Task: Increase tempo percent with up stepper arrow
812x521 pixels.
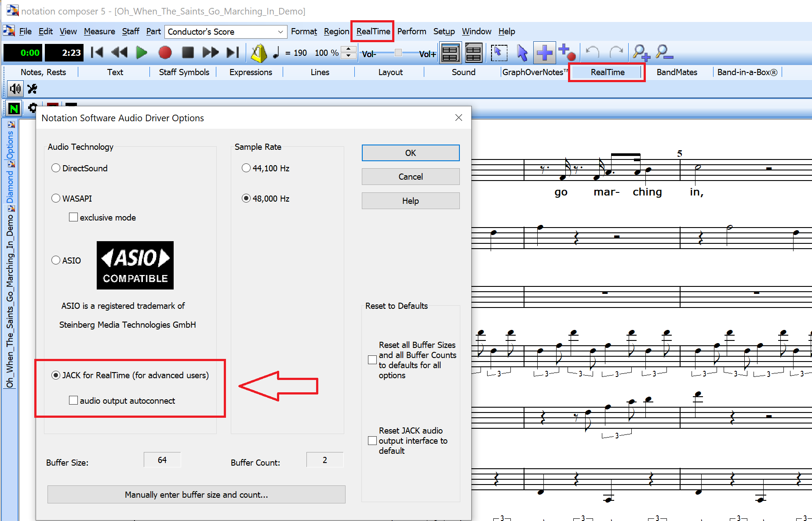Action: [x=349, y=49]
